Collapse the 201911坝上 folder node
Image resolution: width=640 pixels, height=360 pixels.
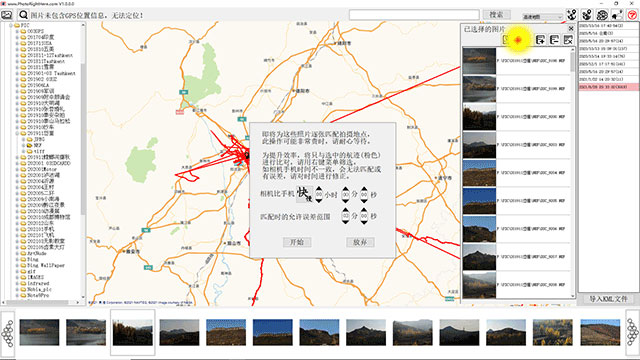pyautogui.click(x=17, y=133)
